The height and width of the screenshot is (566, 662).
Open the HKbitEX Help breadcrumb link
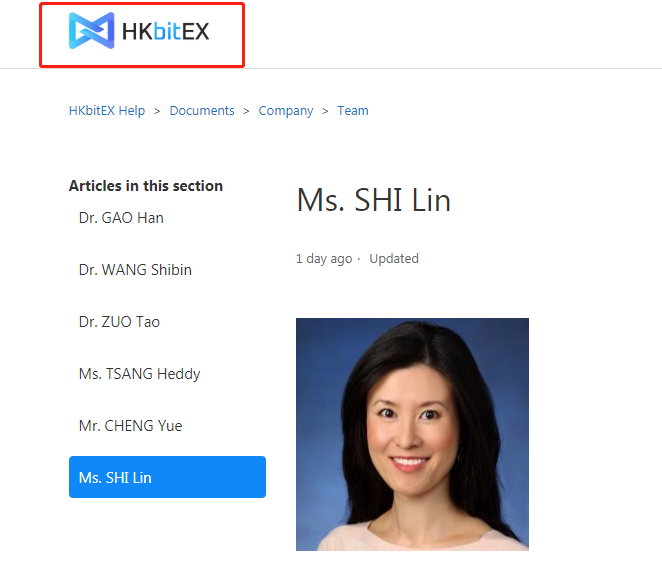click(x=107, y=111)
